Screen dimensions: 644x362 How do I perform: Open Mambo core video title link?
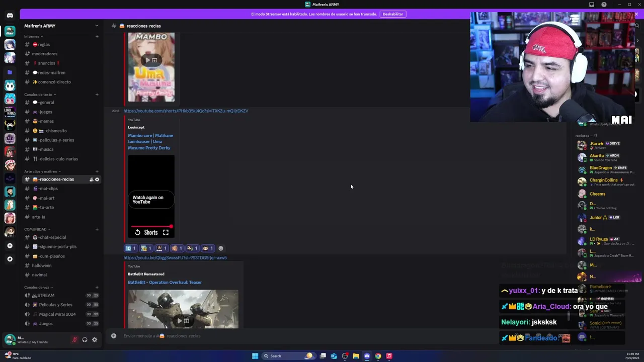point(150,142)
